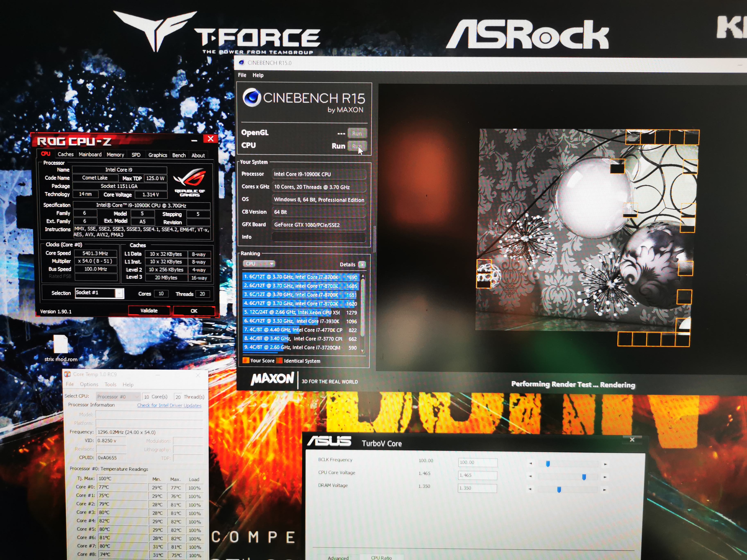The width and height of the screenshot is (747, 560).
Task: Expand the Processor #0 dropdown in Core Temp
Action: click(x=118, y=397)
